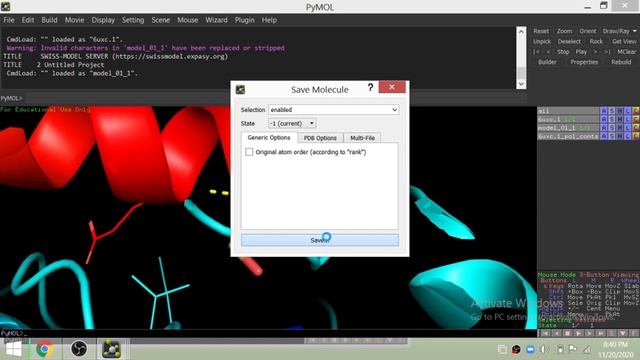640x360 pixels.
Task: Open Color (C) swatch for model_01_1 row
Action: click(x=636, y=128)
